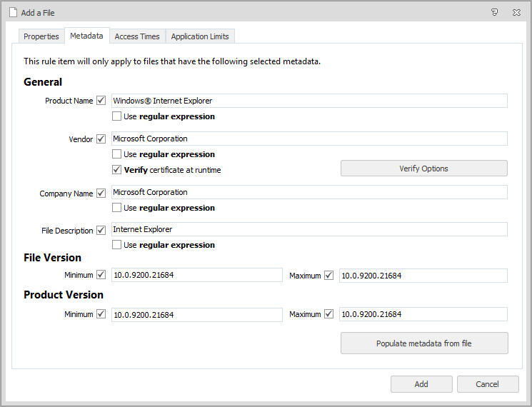
Task: Disable Verify certificate at runtime
Action: tap(117, 170)
